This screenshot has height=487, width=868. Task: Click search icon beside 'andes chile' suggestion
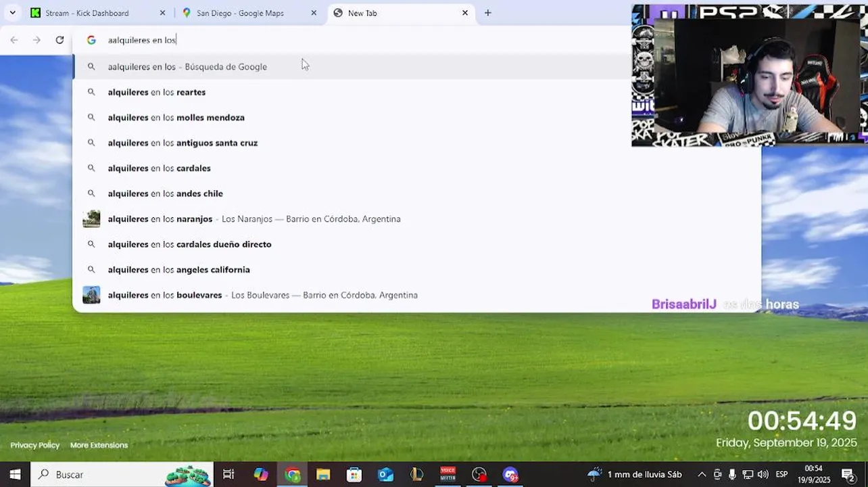tap(91, 193)
